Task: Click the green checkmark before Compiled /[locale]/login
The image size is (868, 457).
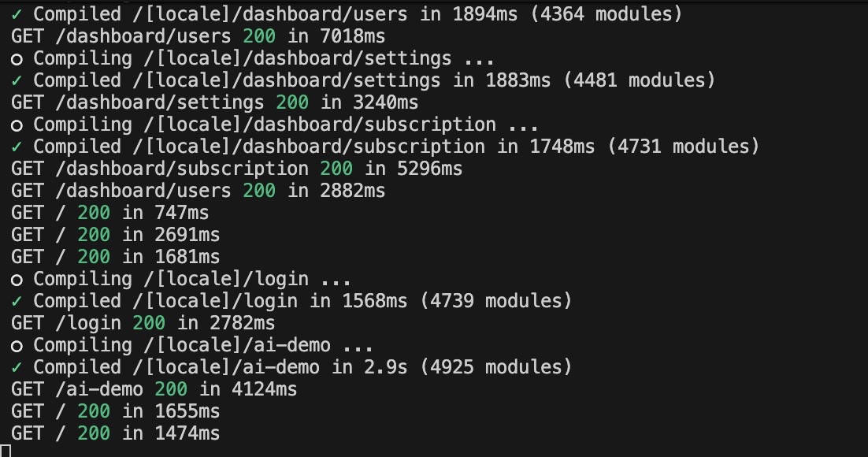Action: [17, 301]
